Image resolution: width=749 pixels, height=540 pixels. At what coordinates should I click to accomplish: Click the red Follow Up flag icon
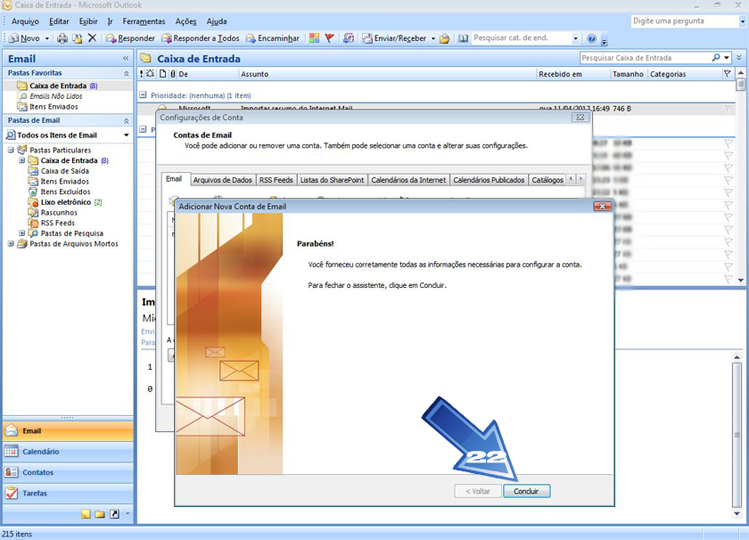point(329,38)
